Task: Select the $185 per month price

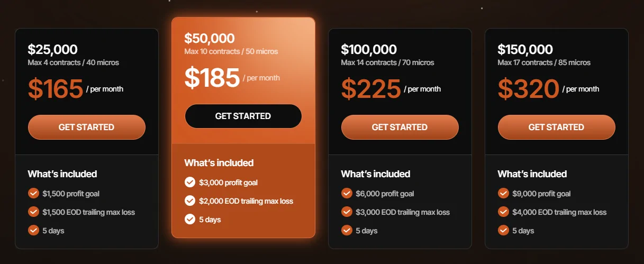Action: click(x=212, y=78)
